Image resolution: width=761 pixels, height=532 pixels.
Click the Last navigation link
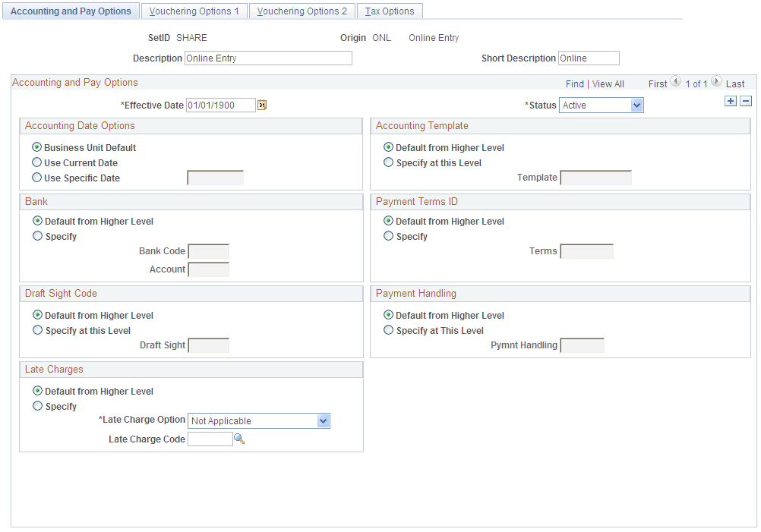(734, 83)
